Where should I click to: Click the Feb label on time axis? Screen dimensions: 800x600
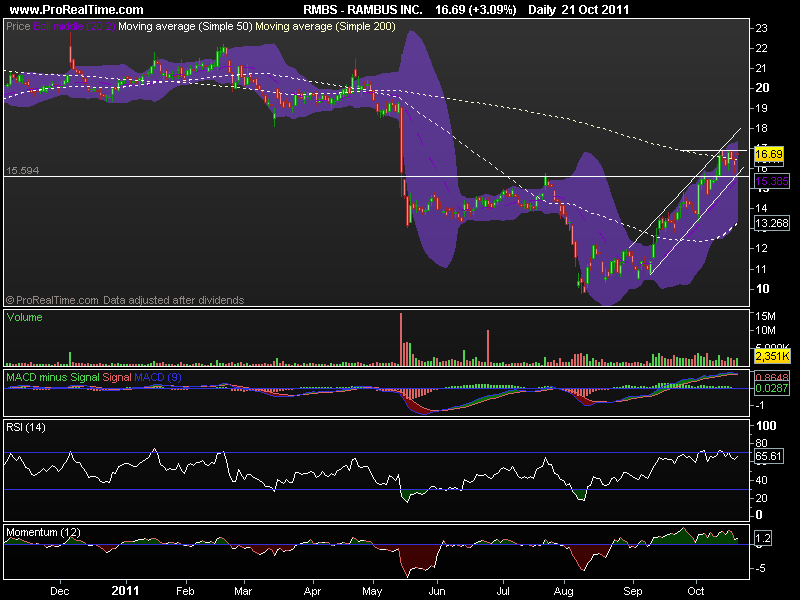[185, 591]
